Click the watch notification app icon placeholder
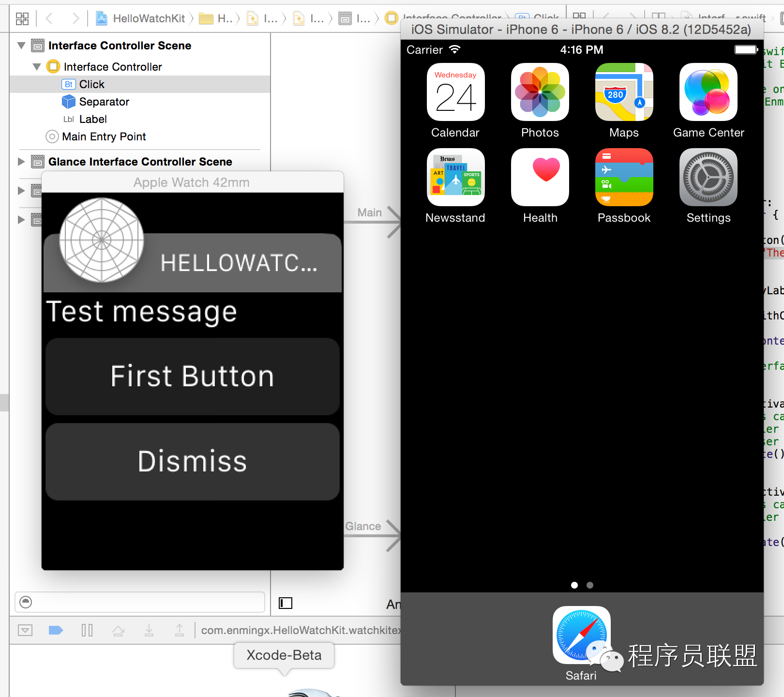The image size is (784, 697). [102, 240]
